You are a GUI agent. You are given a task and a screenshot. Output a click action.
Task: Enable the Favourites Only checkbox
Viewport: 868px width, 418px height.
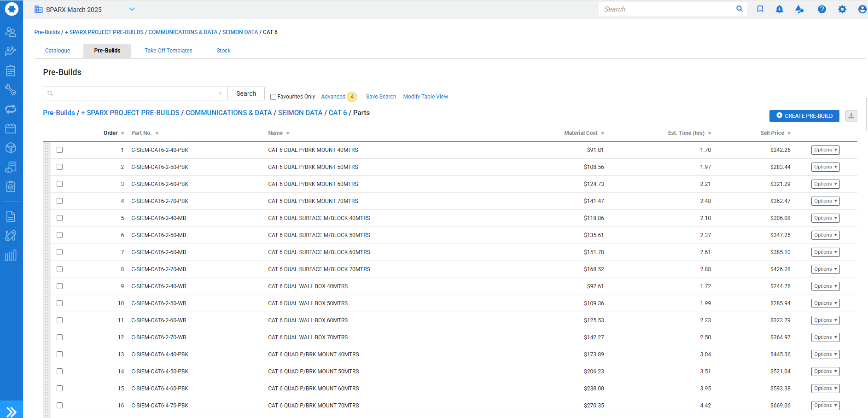click(x=273, y=97)
